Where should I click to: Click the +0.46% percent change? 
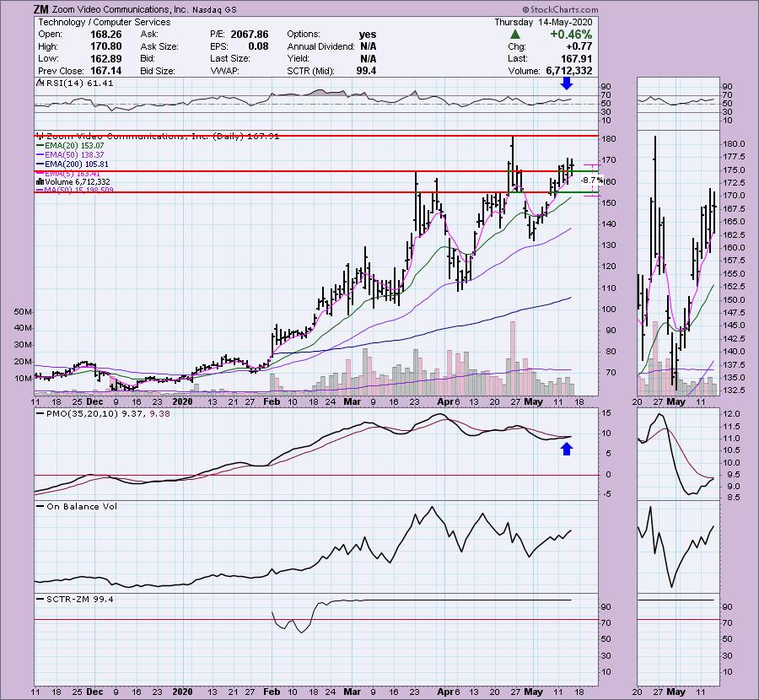pos(571,35)
